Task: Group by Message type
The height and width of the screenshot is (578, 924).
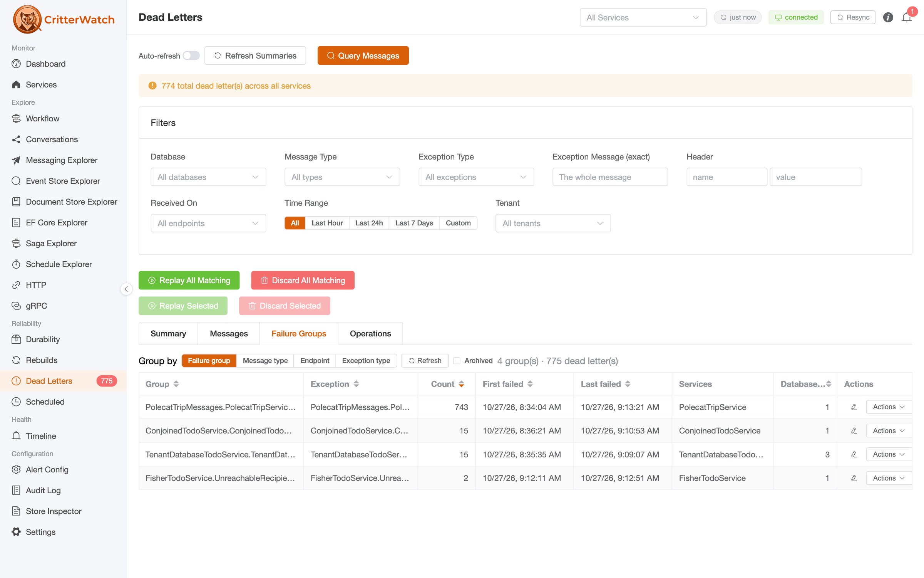Action: point(265,361)
